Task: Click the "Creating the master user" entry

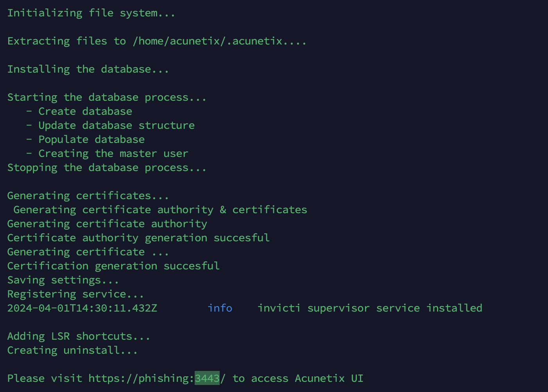Action: [x=113, y=153]
